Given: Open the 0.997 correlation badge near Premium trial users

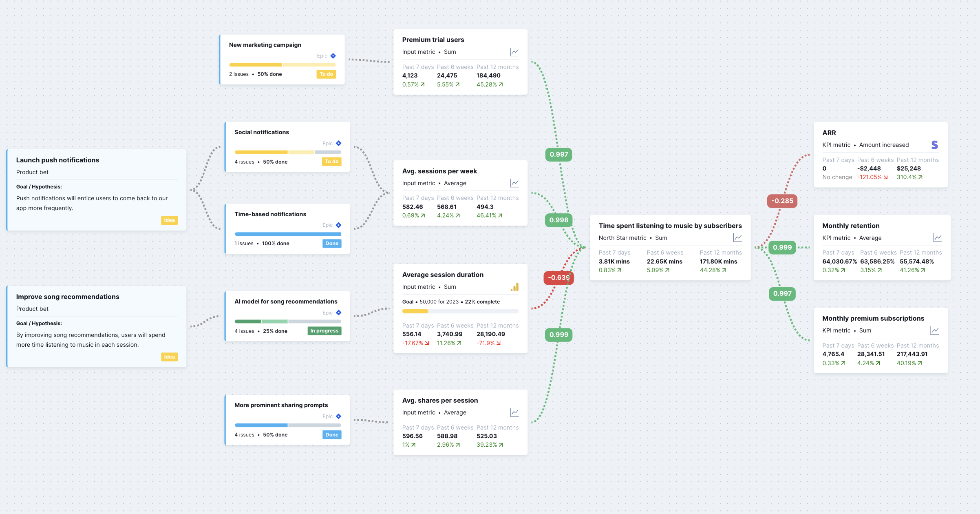Looking at the screenshot, I should click(x=558, y=154).
